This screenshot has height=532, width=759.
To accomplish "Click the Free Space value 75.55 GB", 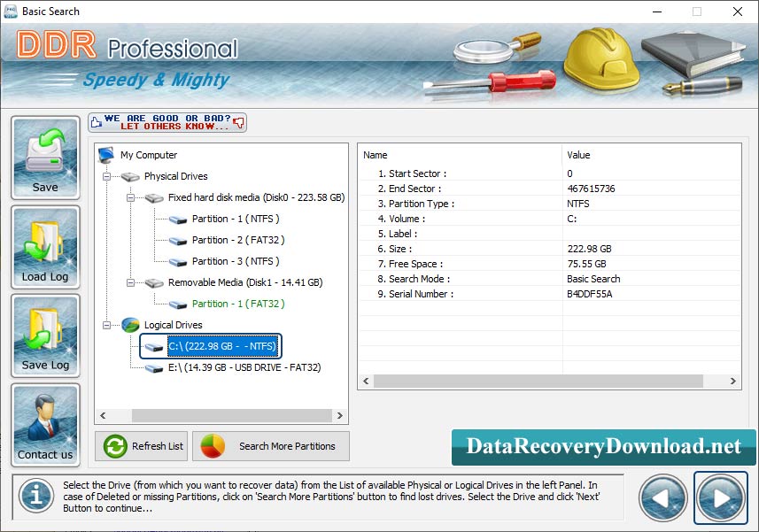I will point(586,264).
